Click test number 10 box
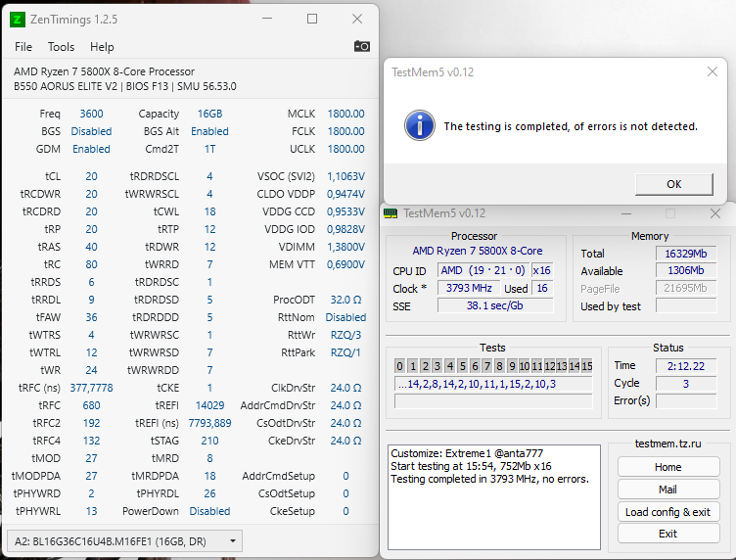This screenshot has width=736, height=560. tap(525, 366)
